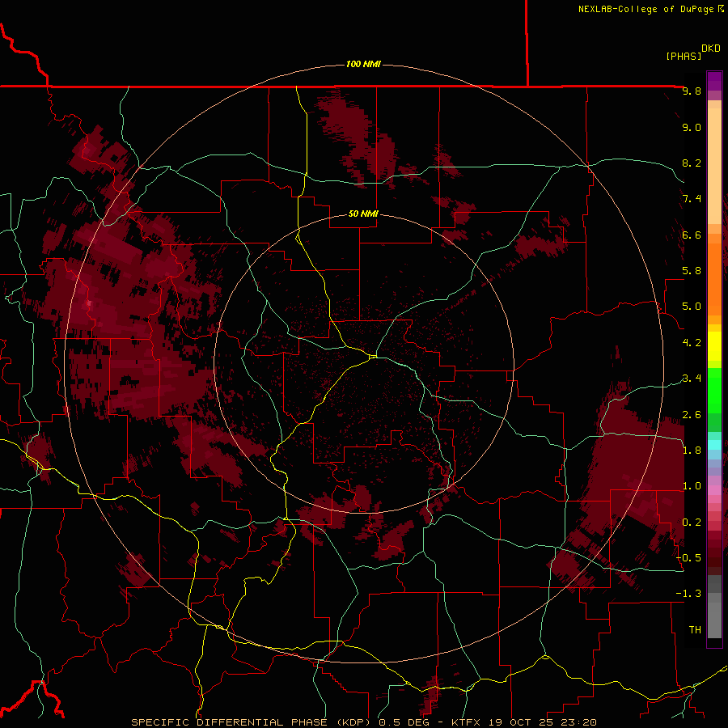Viewport: 728px width, 728px height.
Task: Click the 19 OCT 25 date text
Action: (523, 722)
